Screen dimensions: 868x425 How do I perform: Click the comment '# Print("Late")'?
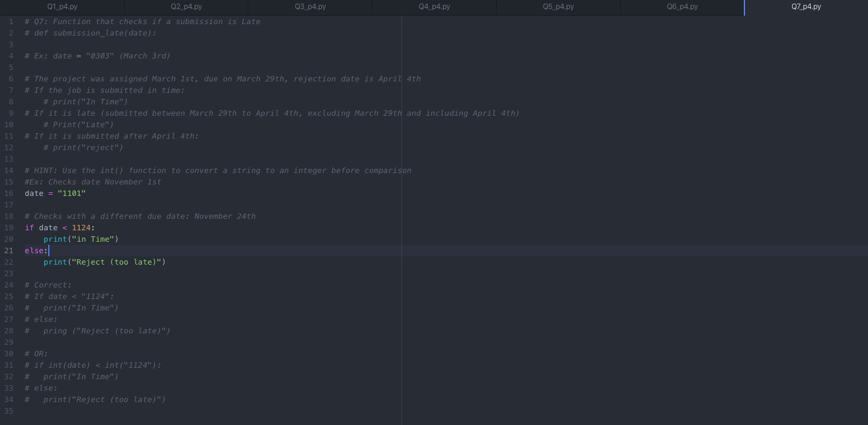(x=78, y=125)
